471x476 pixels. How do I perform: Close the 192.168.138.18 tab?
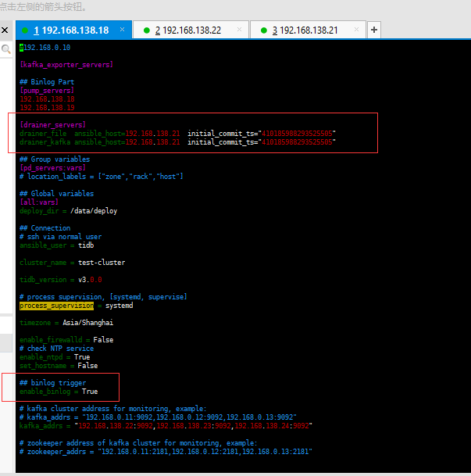[123, 30]
